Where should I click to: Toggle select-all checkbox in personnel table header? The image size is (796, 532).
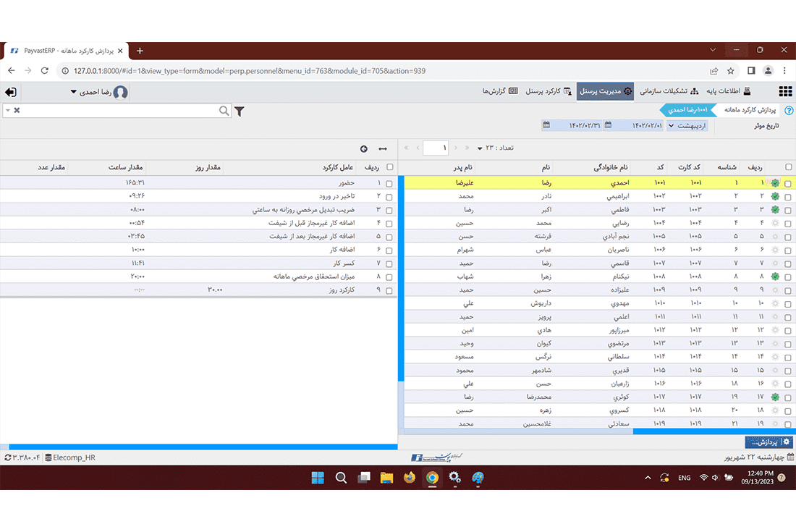tap(788, 167)
